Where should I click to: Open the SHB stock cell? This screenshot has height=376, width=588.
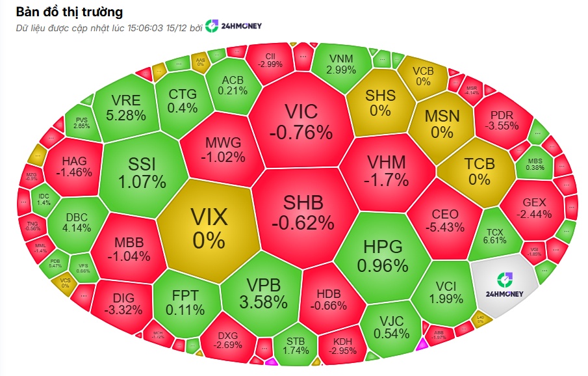pyautogui.click(x=303, y=211)
